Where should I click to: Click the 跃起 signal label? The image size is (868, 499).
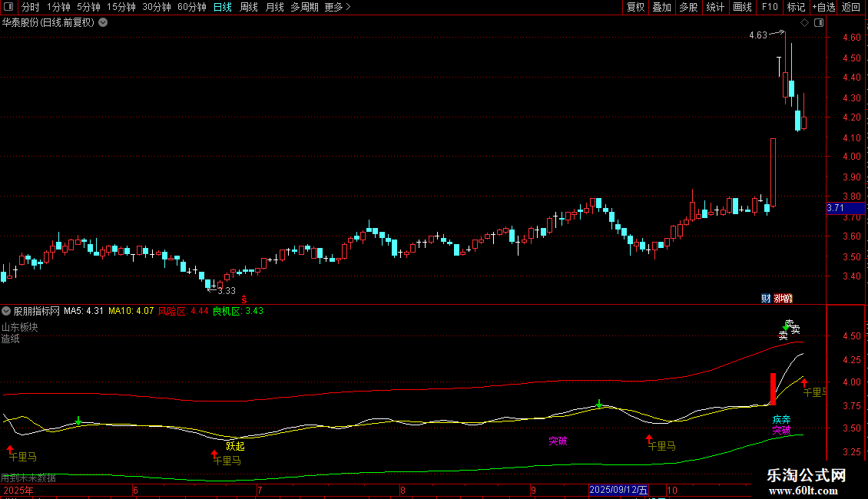click(x=235, y=446)
